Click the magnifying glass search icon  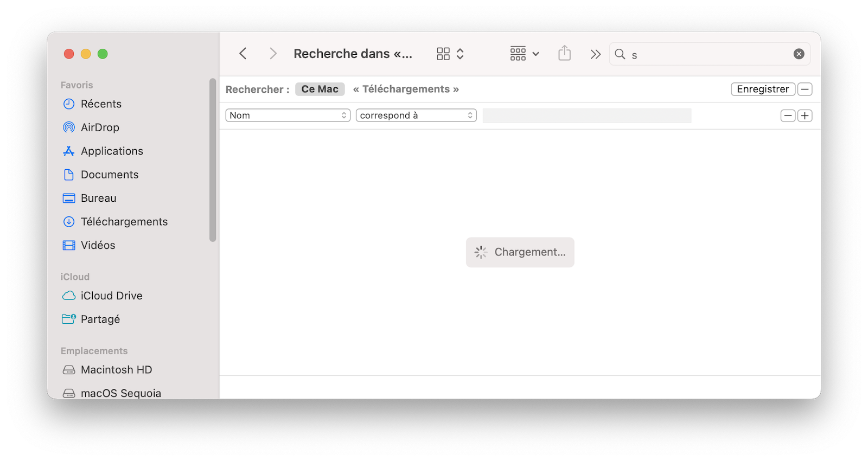coord(620,54)
